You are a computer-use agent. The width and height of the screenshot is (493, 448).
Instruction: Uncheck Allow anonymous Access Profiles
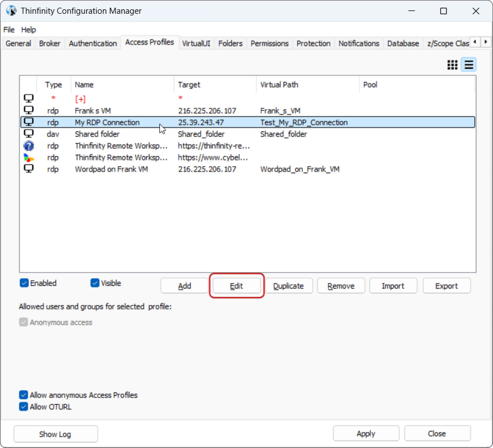click(x=23, y=395)
